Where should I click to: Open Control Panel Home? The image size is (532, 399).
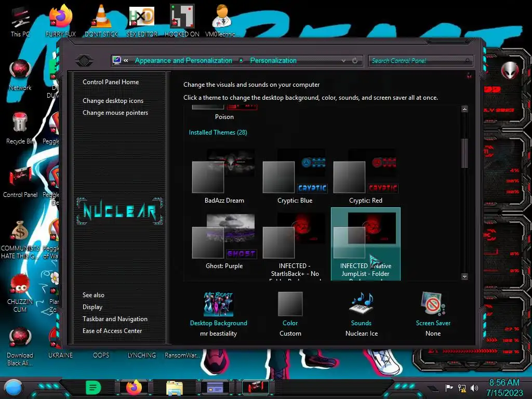tap(111, 82)
